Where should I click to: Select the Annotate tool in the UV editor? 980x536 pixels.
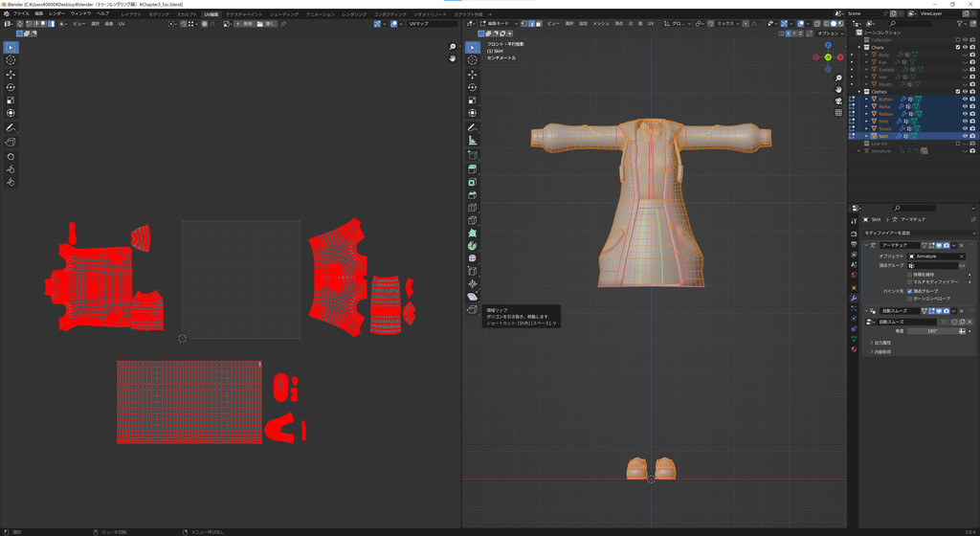[x=11, y=127]
